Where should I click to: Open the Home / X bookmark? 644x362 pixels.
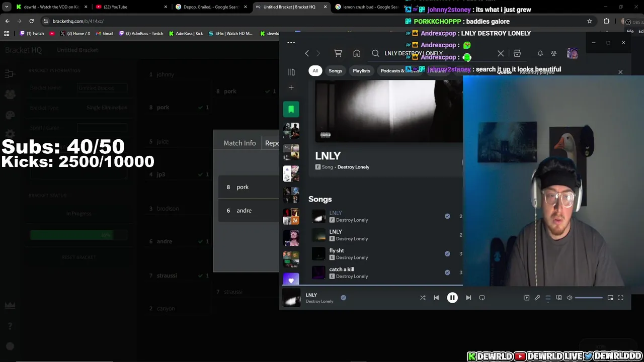tap(75, 34)
